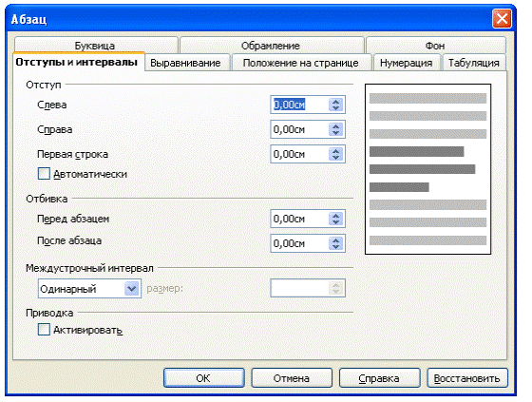Click the После абзаца spacing field
Image resolution: width=532 pixels, height=402 pixels.
299,243
